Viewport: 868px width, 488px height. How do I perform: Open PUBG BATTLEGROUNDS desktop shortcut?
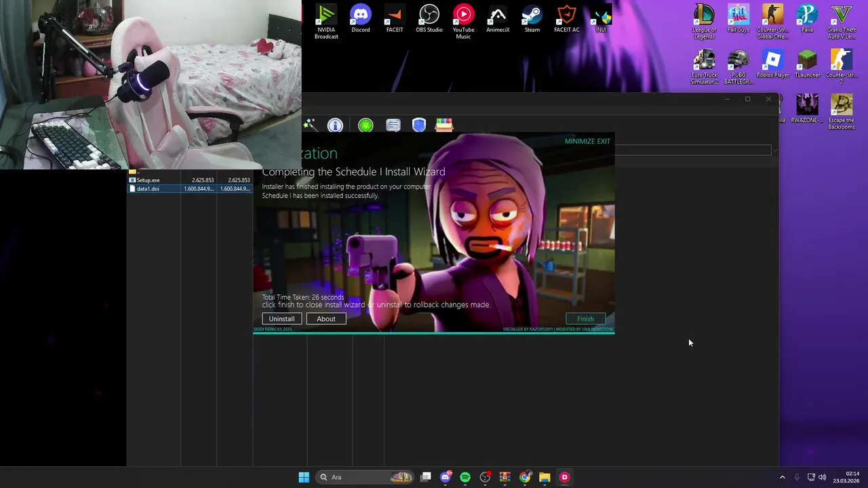pos(738,67)
